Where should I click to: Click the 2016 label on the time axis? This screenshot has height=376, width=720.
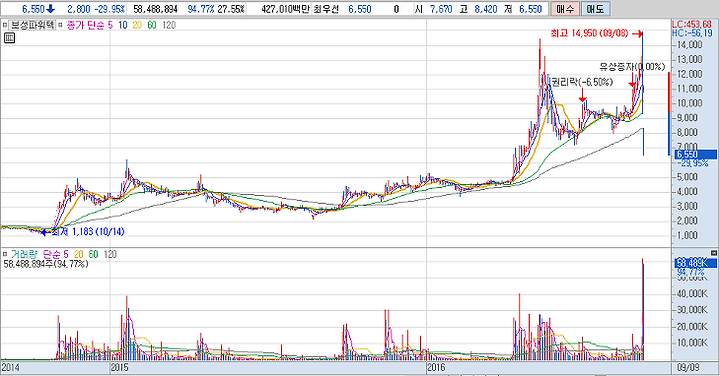click(x=436, y=367)
